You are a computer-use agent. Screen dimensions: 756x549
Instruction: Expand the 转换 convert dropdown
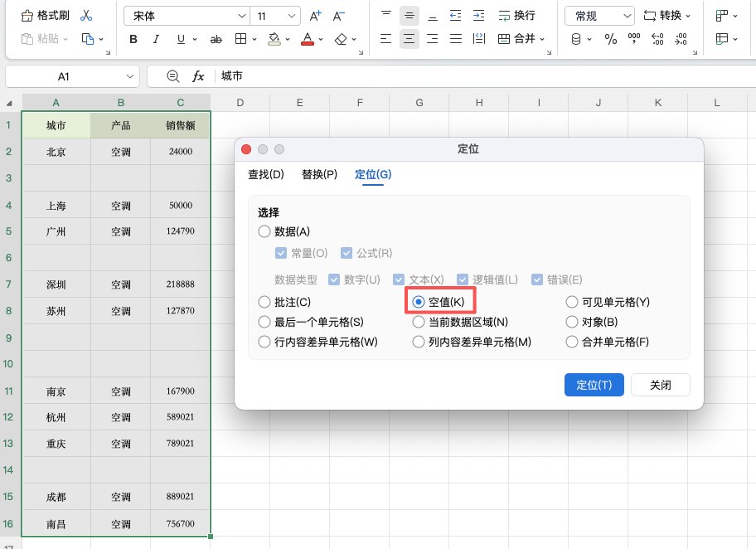688,16
